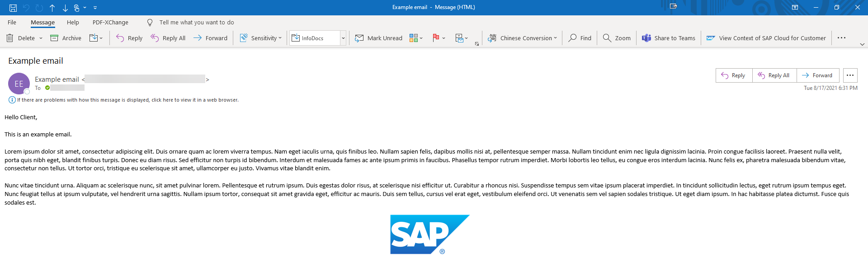
Task: Click the SAP logo image in the email
Action: point(430,234)
